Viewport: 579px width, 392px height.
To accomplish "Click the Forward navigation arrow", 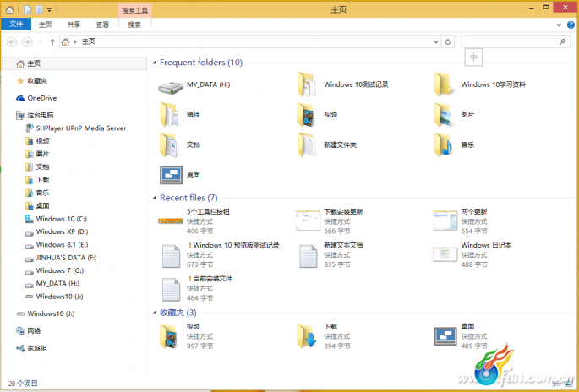I will [x=27, y=42].
